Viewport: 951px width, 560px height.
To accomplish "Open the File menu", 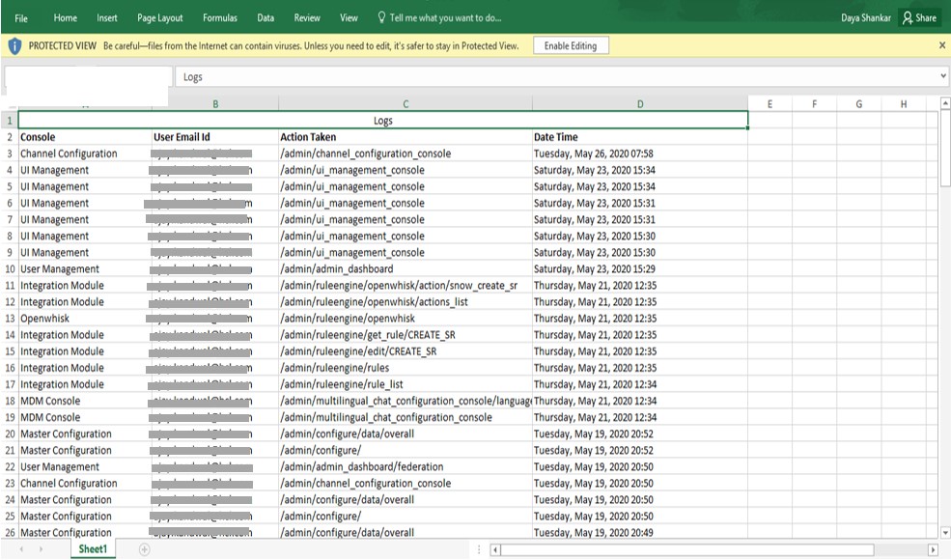I will click(21, 17).
